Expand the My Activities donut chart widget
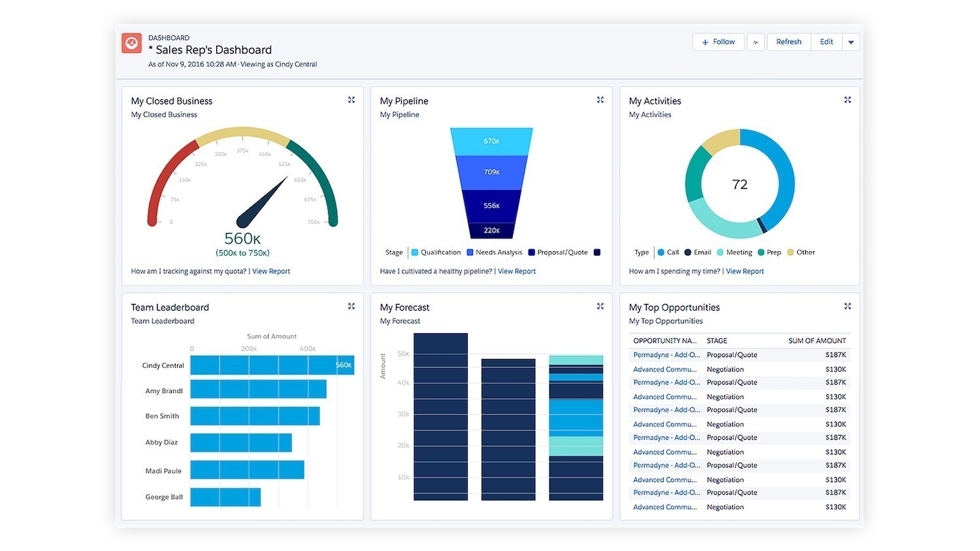This screenshot has width=980, height=551. coord(847,99)
